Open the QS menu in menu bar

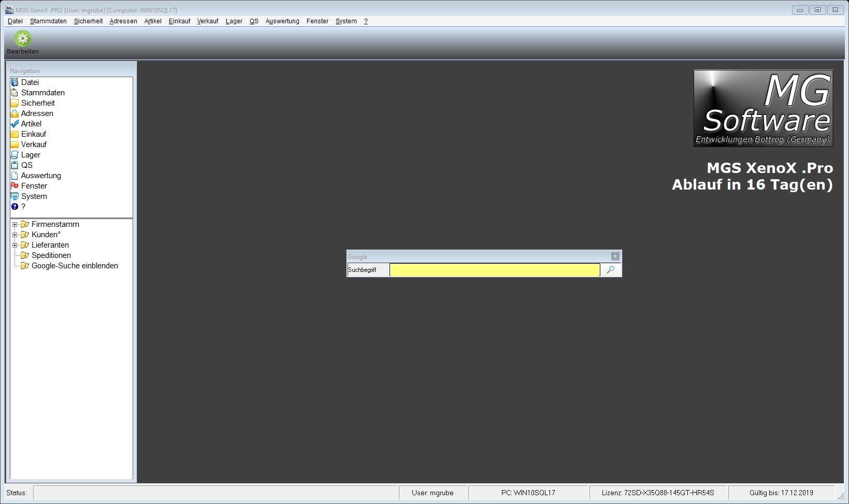[254, 21]
